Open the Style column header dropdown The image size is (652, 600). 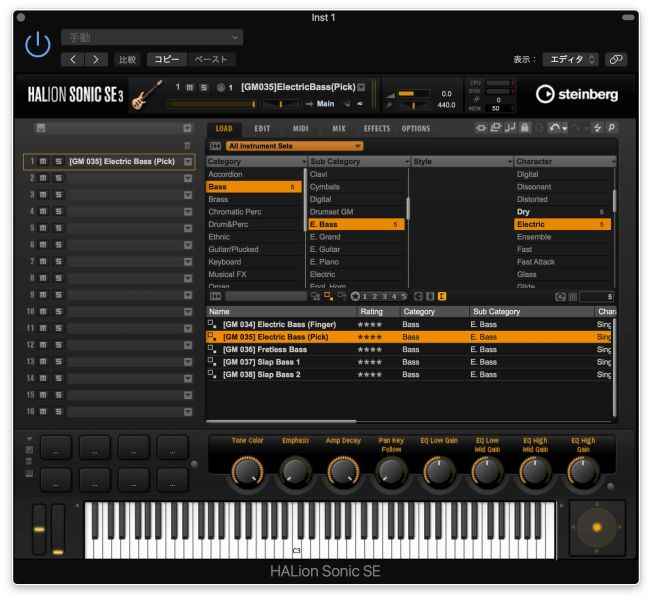pos(510,161)
